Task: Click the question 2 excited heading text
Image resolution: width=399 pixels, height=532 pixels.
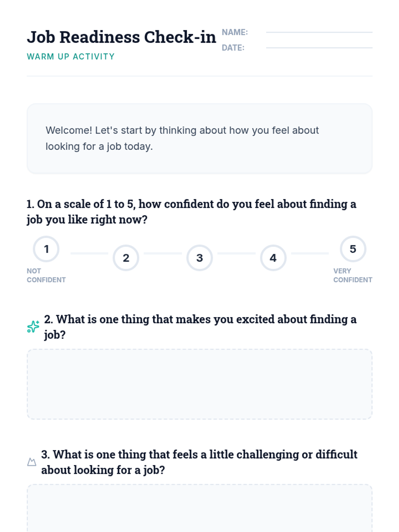Action: [x=200, y=327]
